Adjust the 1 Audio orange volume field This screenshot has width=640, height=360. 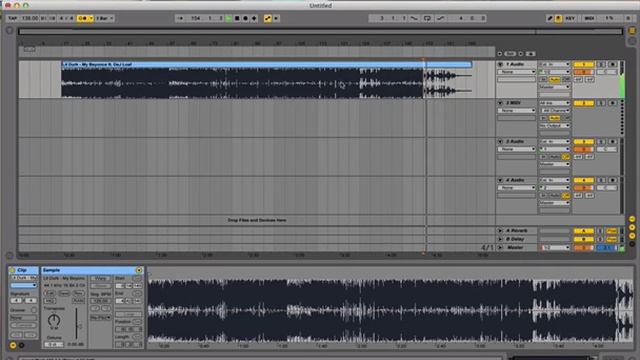point(584,72)
